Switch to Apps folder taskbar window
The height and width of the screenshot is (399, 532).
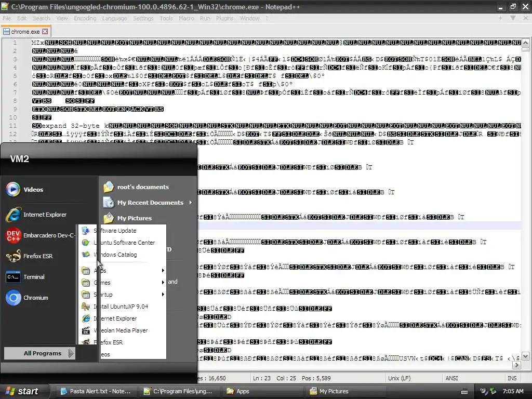pos(261,391)
